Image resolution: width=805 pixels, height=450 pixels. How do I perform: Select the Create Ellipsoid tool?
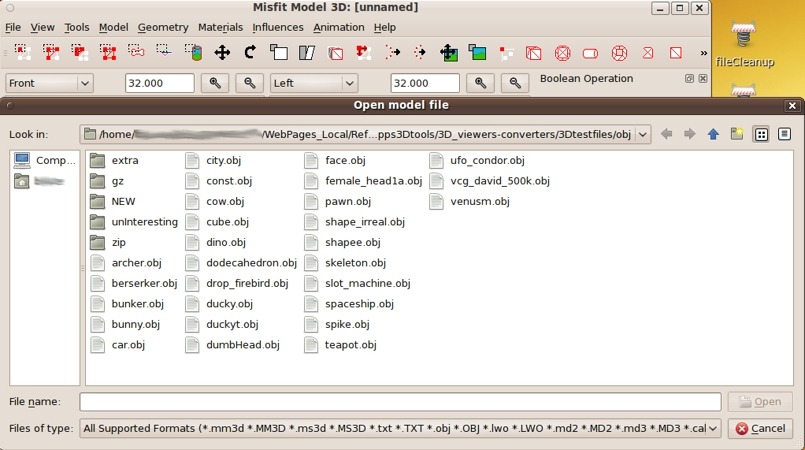click(x=563, y=52)
